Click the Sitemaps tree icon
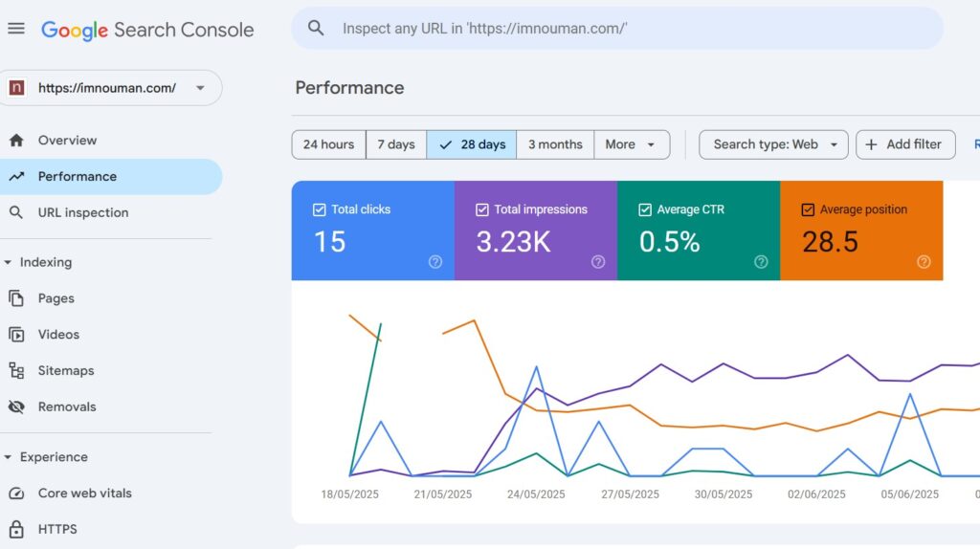This screenshot has height=549, width=980. click(x=16, y=370)
